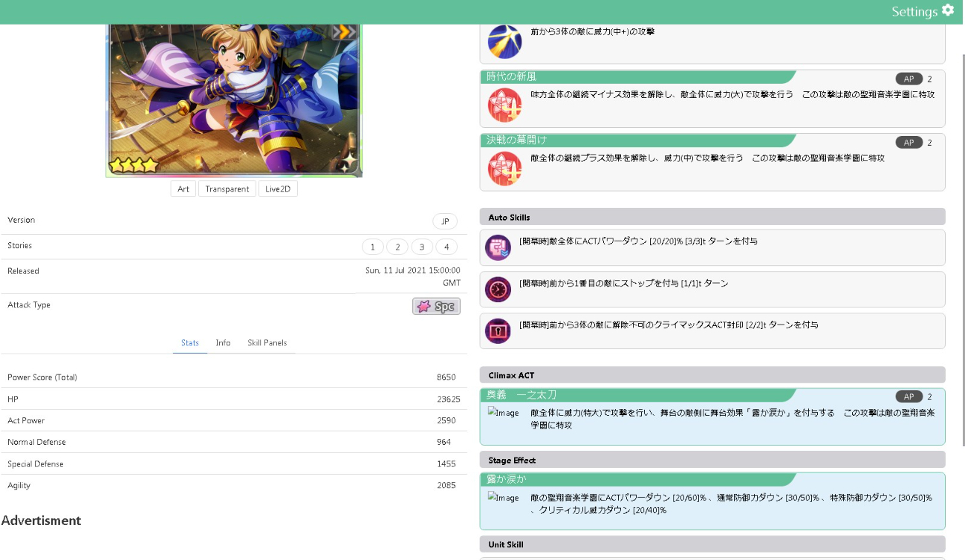
Task: Select the Art view button
Action: point(183,189)
